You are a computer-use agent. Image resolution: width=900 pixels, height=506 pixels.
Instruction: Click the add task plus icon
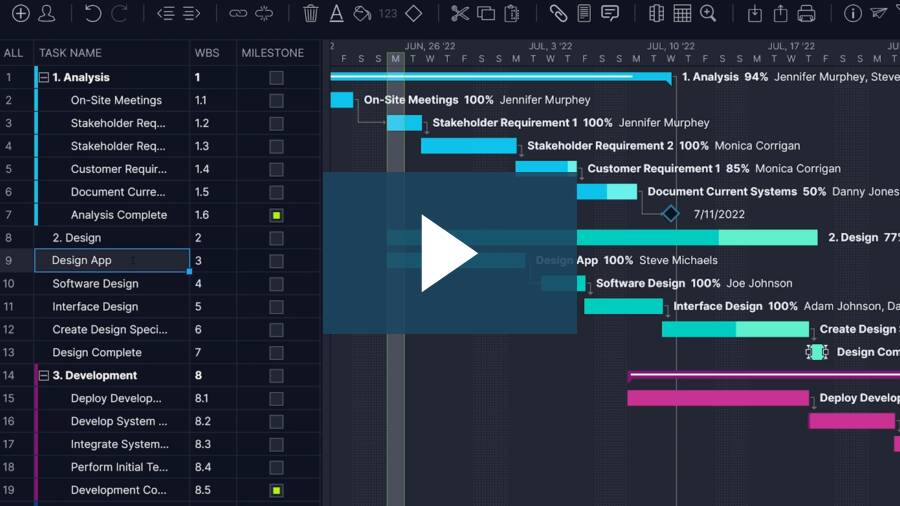(x=21, y=13)
